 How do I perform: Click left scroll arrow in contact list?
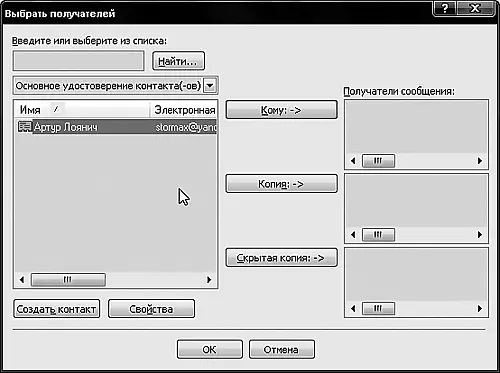[x=22, y=280]
